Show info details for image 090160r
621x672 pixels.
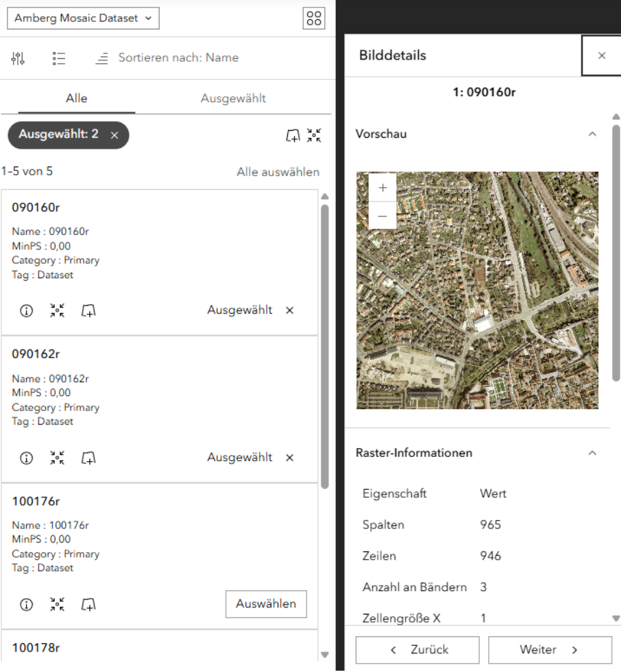point(27,310)
